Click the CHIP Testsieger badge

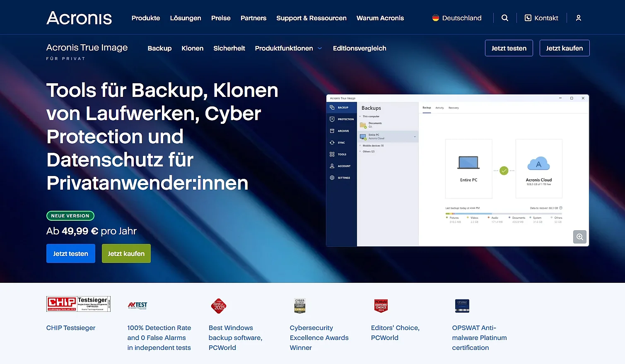(x=78, y=304)
